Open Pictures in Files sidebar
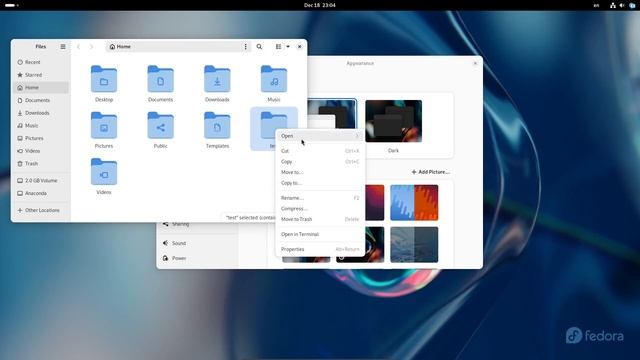Screen dimensions: 640x360 tap(41, 138)
